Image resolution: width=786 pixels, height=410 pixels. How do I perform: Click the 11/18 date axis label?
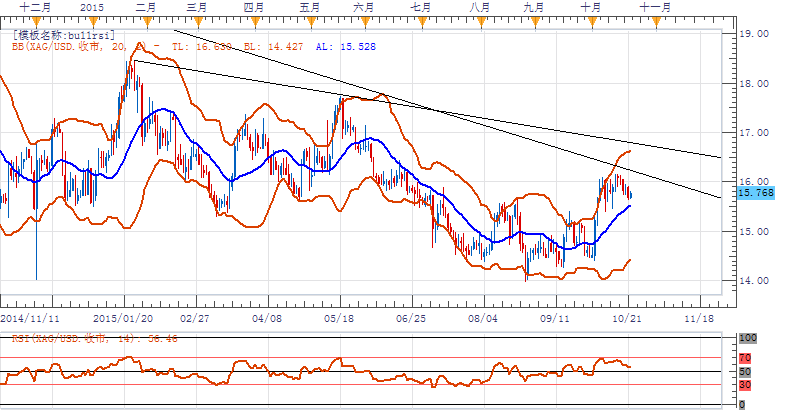tap(699, 318)
